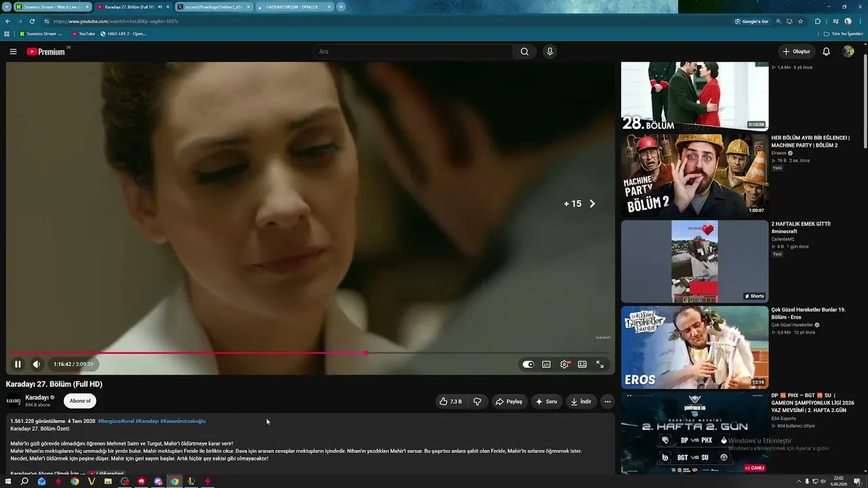Subscribe with the Abone ol button
This screenshot has height=488, width=868.
click(80, 401)
